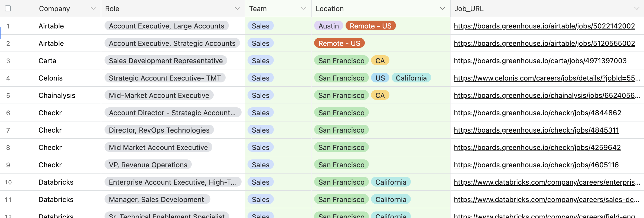Open the Team column dropdown arrow
Viewport: 644px width, 218px height.
(x=304, y=8)
